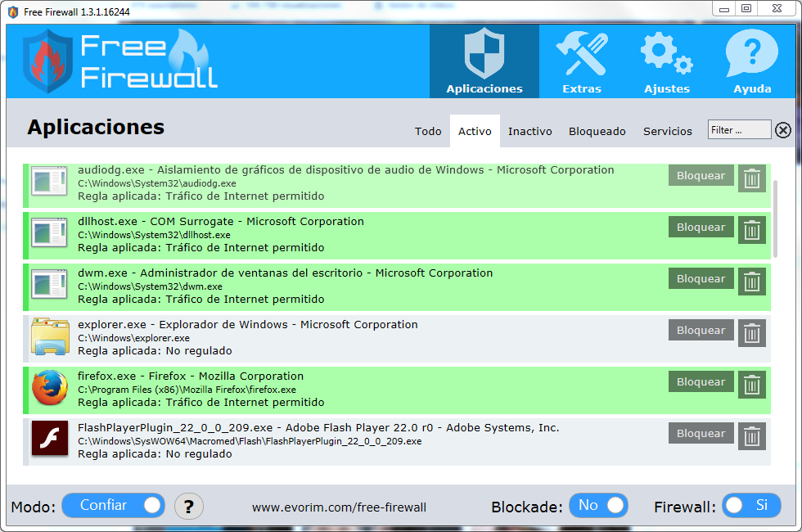
Task: Delete the FlashPlayerPlugin rule with trash icon
Action: pyautogui.click(x=752, y=436)
